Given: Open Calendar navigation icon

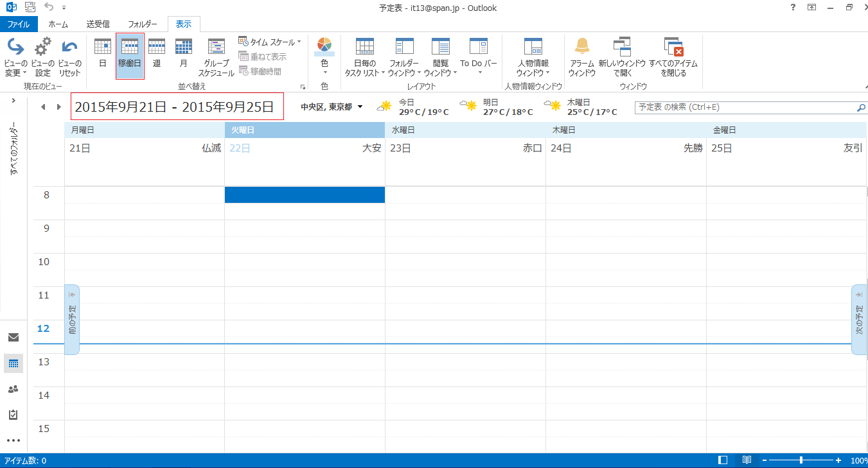Looking at the screenshot, I should tap(13, 363).
